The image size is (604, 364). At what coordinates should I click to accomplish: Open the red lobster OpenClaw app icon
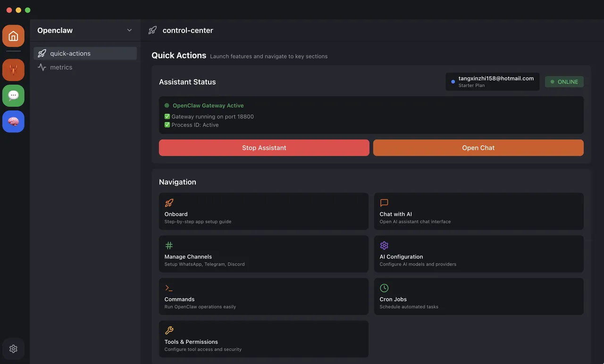(x=13, y=70)
